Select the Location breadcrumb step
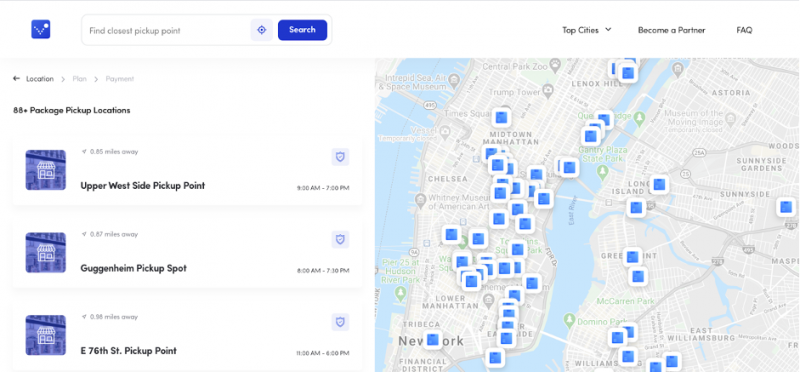 coord(40,79)
